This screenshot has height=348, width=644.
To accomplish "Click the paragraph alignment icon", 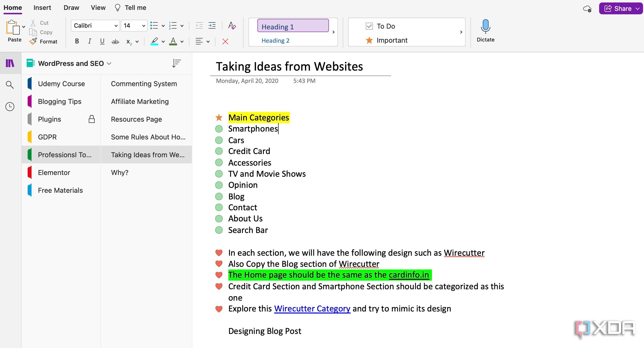I will tap(199, 41).
